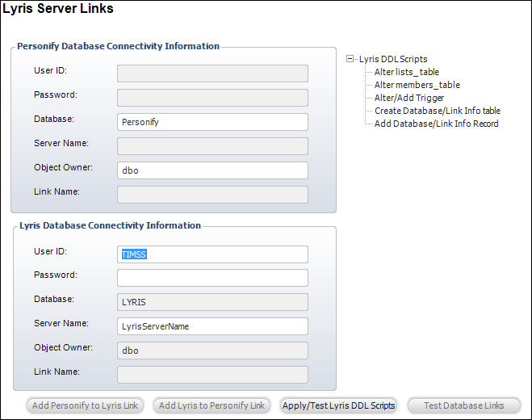The height and width of the screenshot is (420, 532).
Task: Focus Lyris Link Name field
Action: click(x=213, y=375)
